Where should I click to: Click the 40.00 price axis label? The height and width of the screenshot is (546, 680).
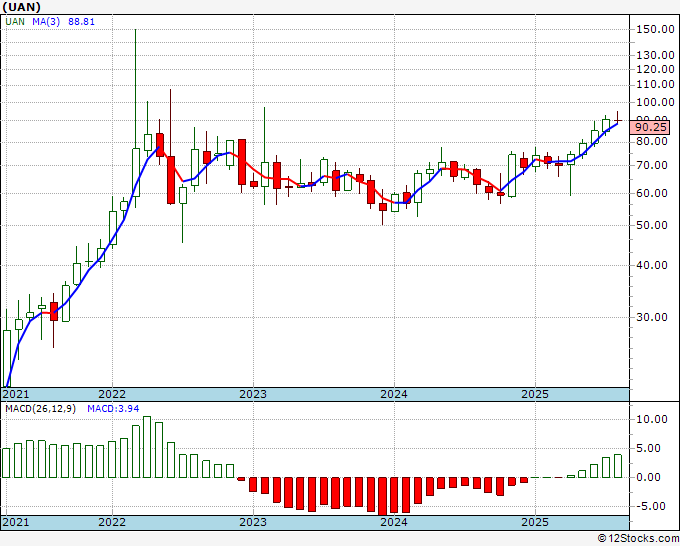[x=652, y=265]
